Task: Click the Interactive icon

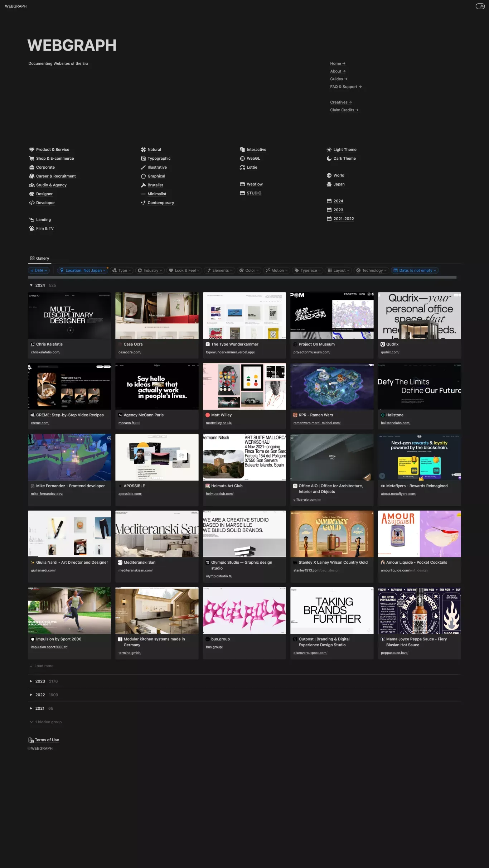Action: [x=242, y=150]
